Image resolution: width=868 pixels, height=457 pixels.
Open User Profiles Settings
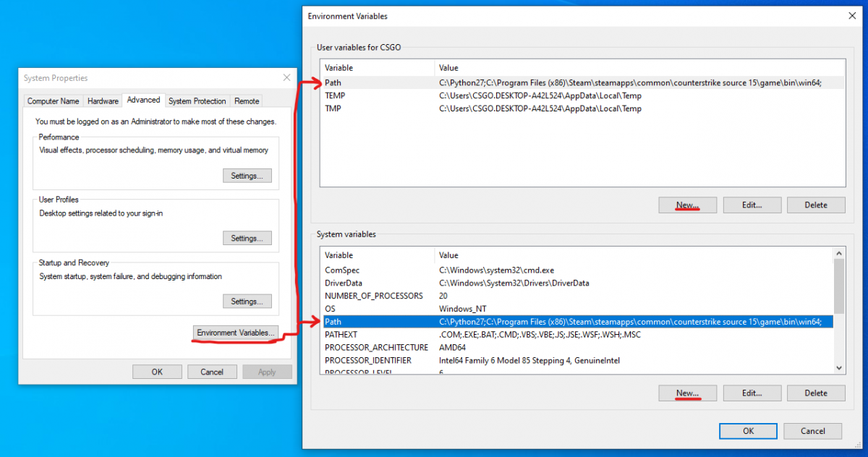click(247, 238)
